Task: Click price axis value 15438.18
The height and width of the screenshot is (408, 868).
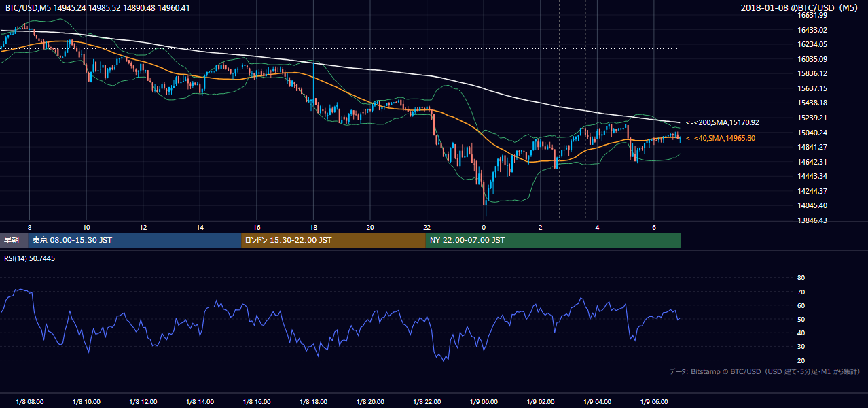Action: click(812, 103)
